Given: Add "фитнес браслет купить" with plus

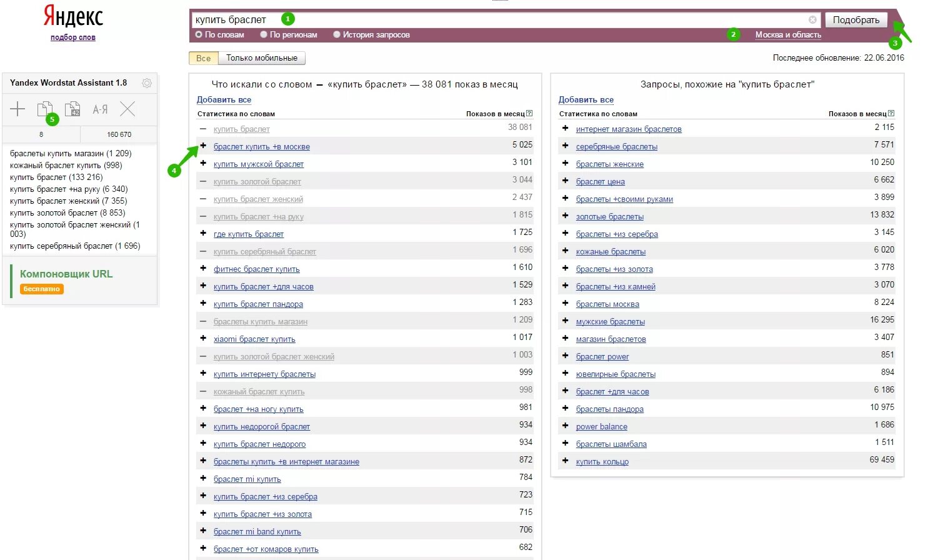Looking at the screenshot, I should [x=203, y=268].
